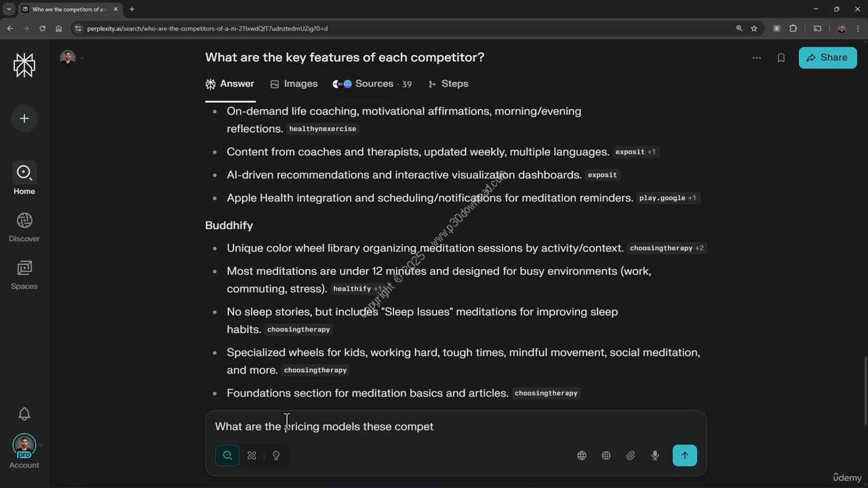Screen dimensions: 868x488
Task: Attach a file with paperclip icon
Action: (x=631, y=455)
